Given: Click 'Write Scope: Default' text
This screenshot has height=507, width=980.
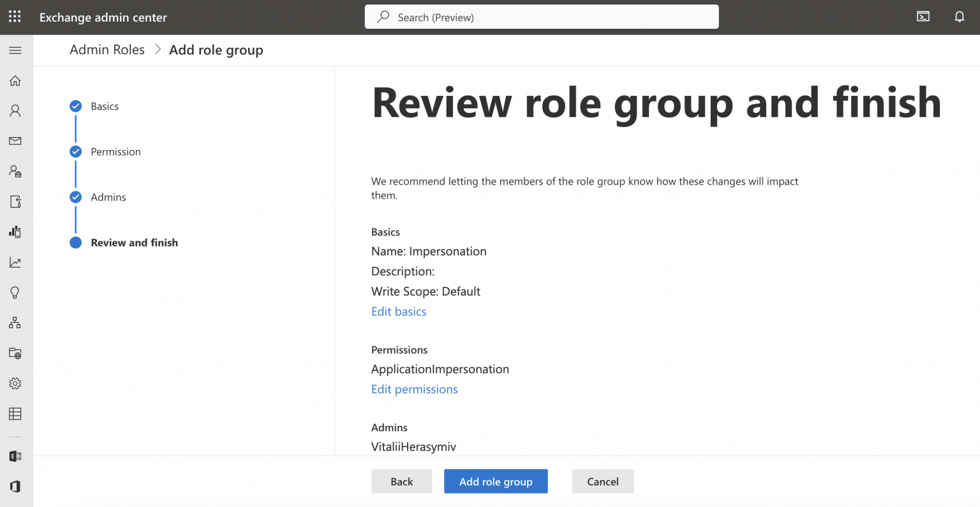Looking at the screenshot, I should (x=426, y=292).
